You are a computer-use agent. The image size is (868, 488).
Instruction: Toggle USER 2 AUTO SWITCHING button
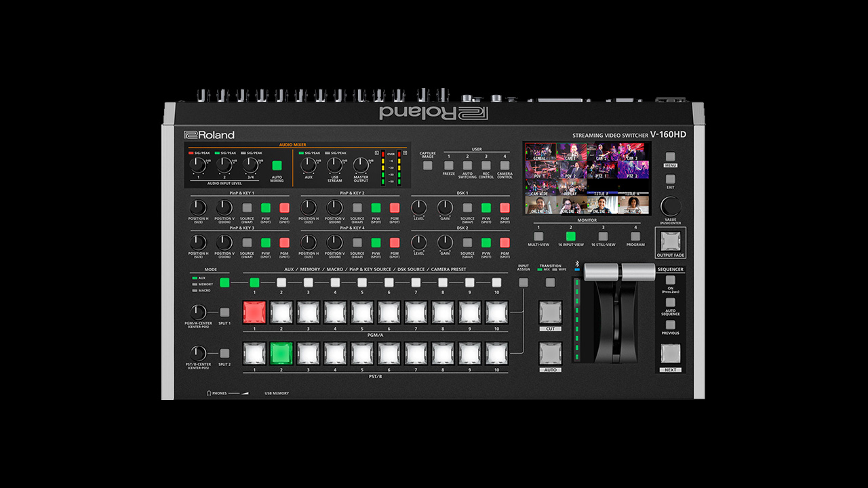[467, 165]
